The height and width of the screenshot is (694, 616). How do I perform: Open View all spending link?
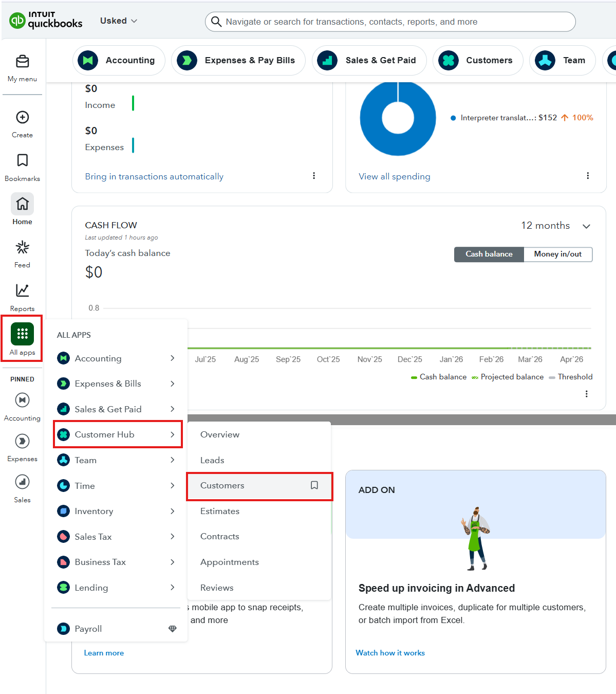(x=395, y=176)
